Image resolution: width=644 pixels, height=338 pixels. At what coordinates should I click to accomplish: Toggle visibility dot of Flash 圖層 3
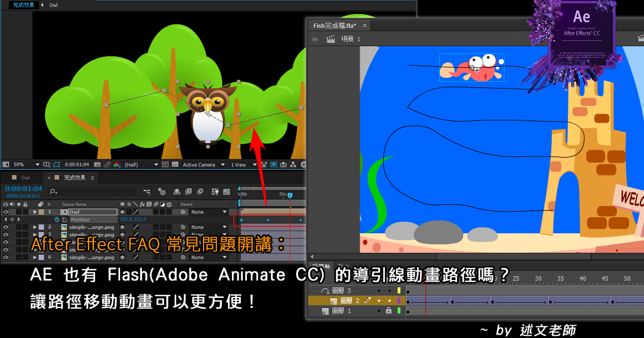tap(379, 291)
